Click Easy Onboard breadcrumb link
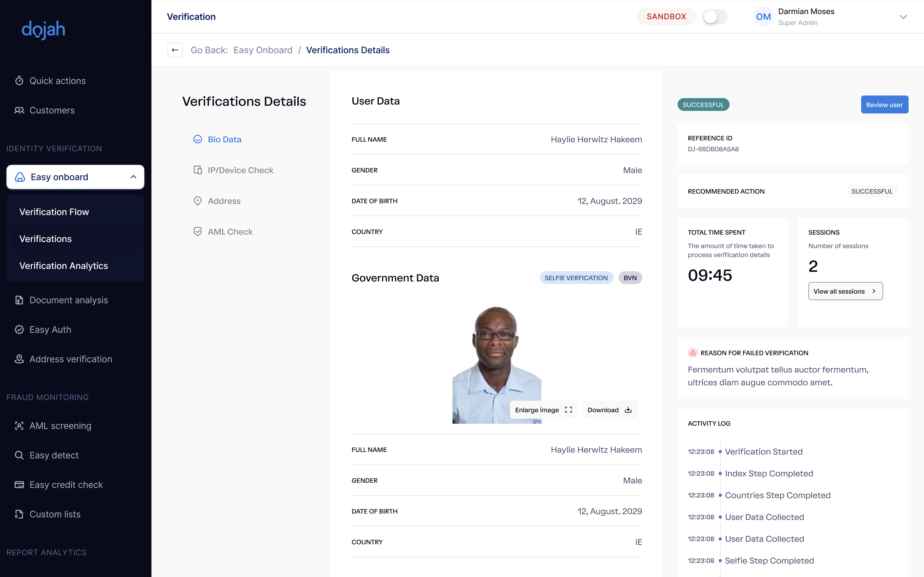Viewport: 924px width, 577px height. tap(263, 50)
